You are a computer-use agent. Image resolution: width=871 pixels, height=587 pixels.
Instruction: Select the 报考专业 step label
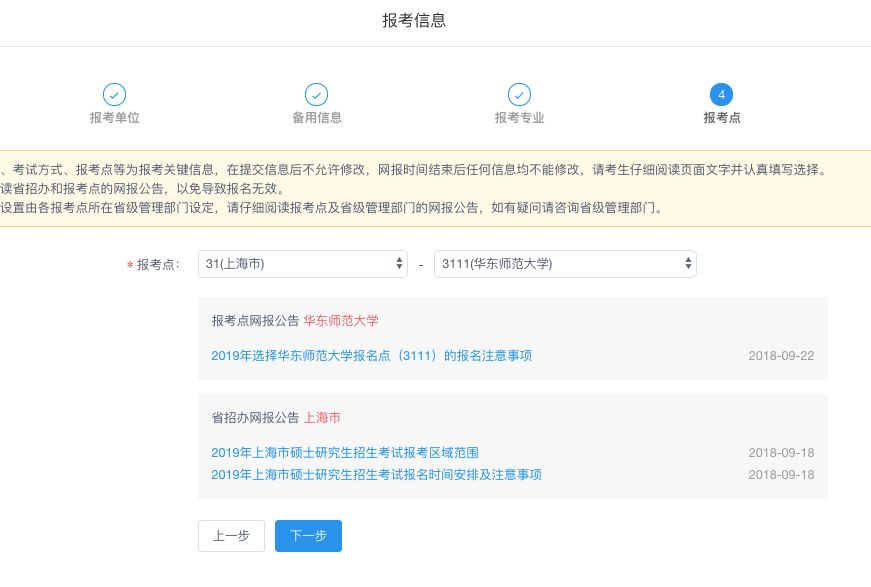point(519,118)
